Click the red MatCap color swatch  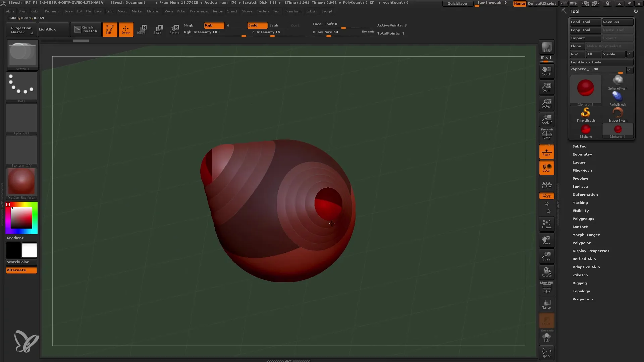click(x=21, y=183)
